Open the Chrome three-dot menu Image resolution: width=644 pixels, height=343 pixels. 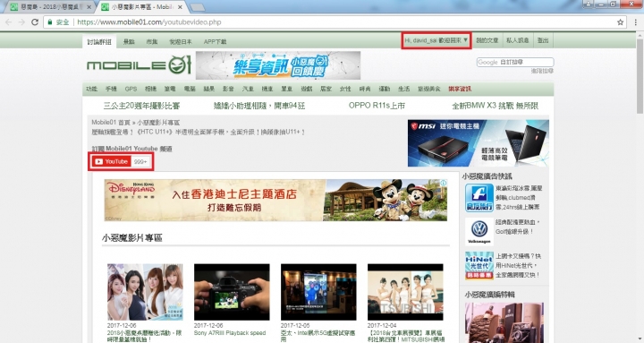tap(635, 22)
